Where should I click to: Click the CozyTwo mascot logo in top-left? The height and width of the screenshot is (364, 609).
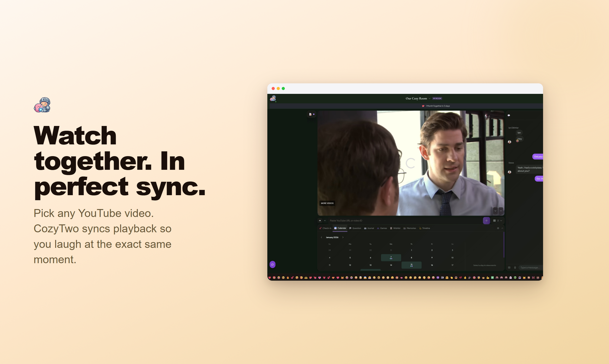coord(273,99)
